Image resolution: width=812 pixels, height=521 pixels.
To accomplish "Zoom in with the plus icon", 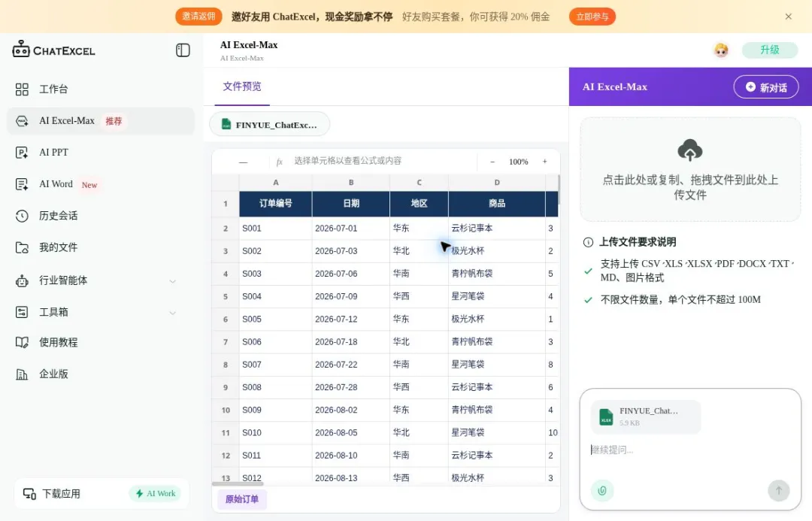I will 545,162.
